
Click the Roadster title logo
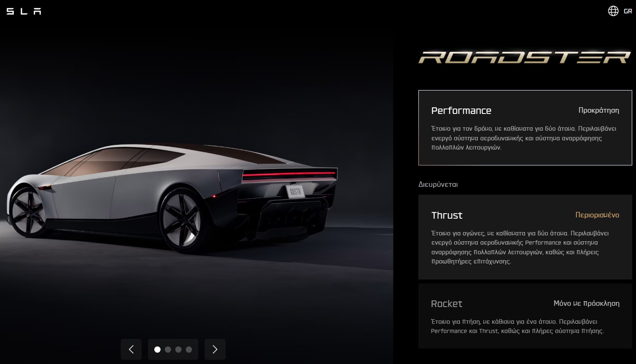coord(525,57)
